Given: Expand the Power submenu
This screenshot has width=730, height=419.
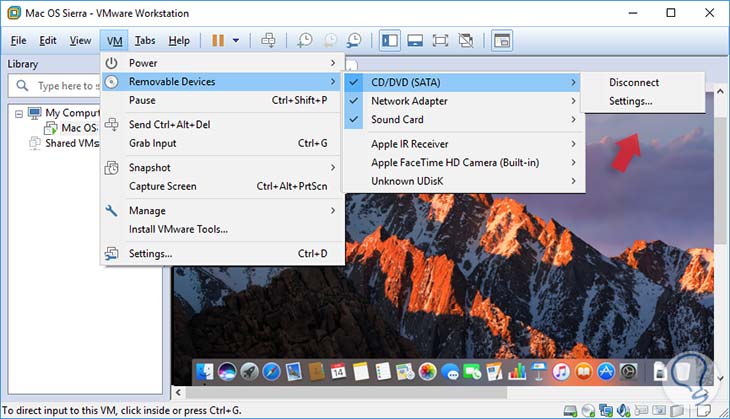Looking at the screenshot, I should click(223, 63).
